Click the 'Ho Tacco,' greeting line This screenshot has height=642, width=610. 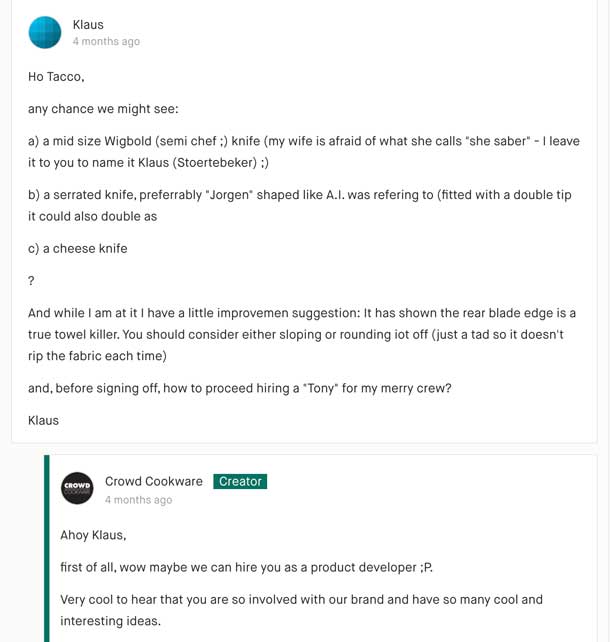coord(56,77)
